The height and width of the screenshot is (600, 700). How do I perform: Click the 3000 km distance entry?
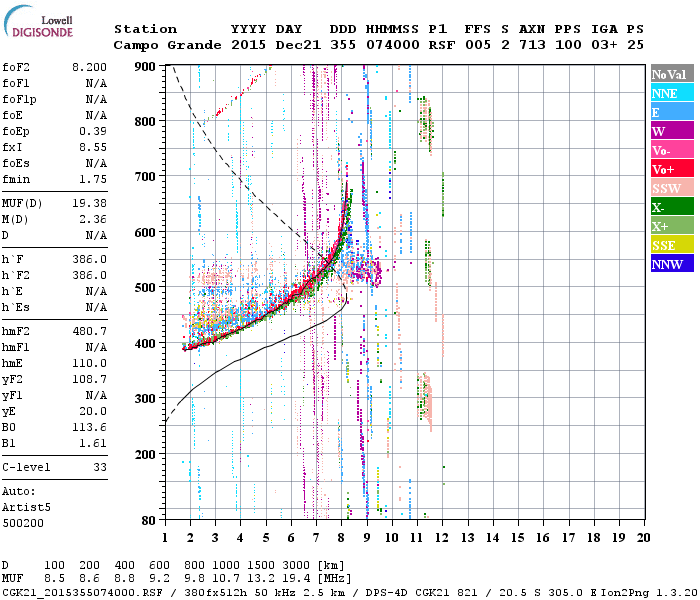coord(296,565)
